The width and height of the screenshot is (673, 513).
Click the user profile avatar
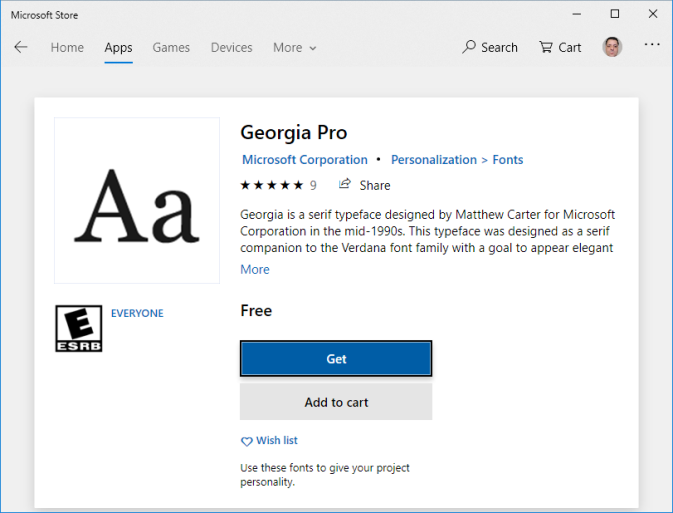click(x=612, y=47)
